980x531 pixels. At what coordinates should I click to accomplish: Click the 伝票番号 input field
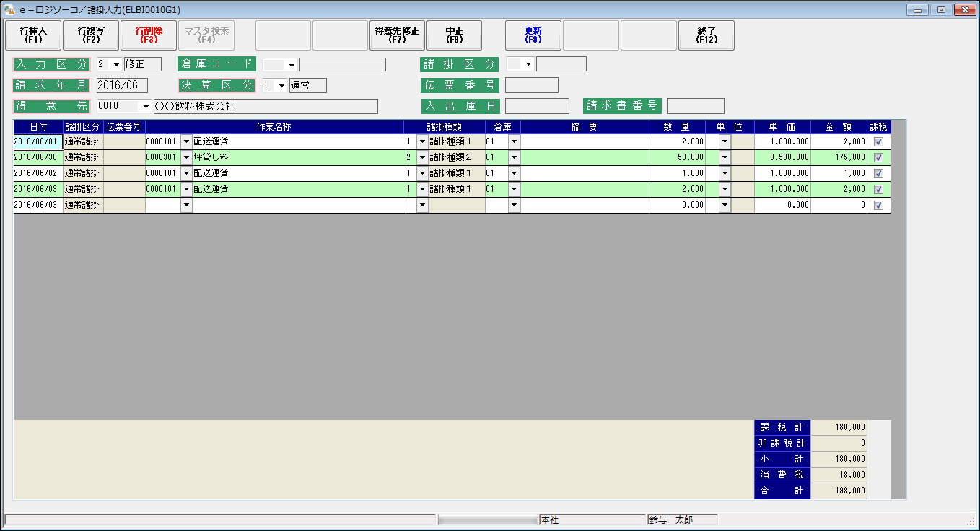531,85
